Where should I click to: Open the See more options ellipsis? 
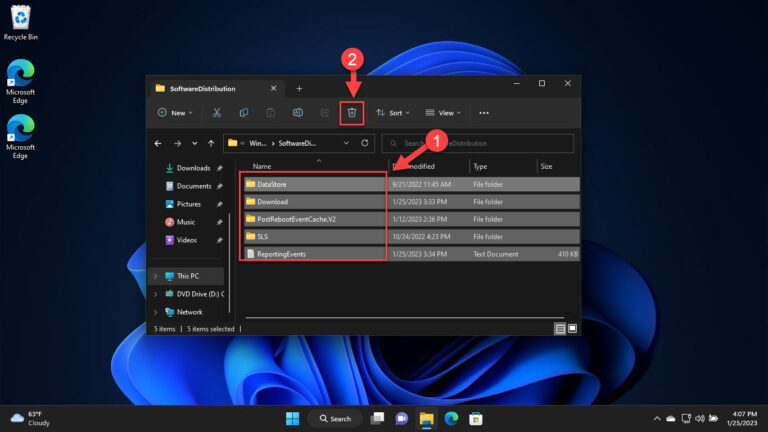484,113
